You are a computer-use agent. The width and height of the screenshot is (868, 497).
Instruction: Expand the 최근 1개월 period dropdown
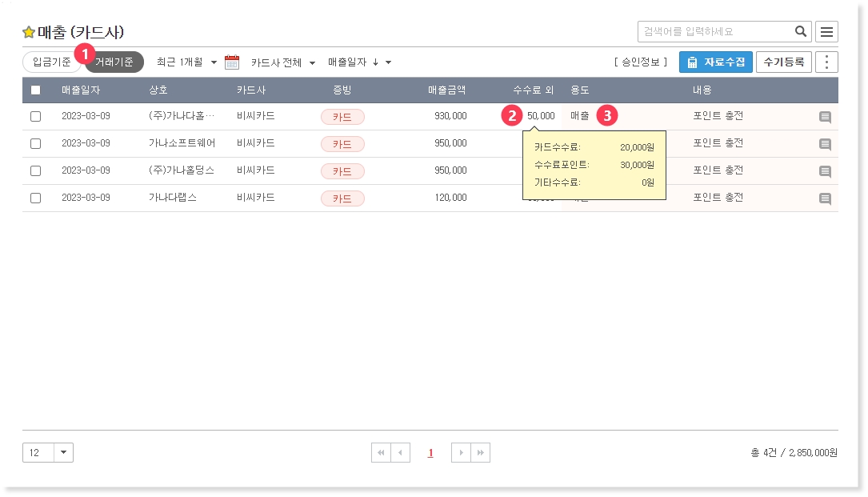[x=186, y=62]
